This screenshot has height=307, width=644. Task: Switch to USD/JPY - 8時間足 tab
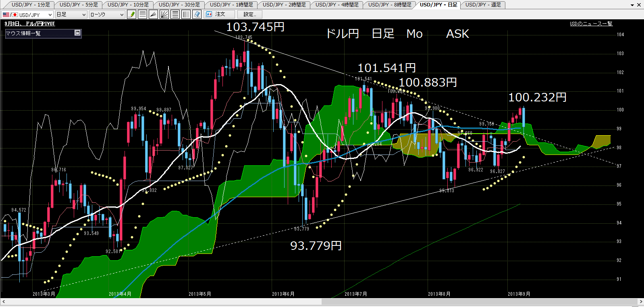click(390, 5)
